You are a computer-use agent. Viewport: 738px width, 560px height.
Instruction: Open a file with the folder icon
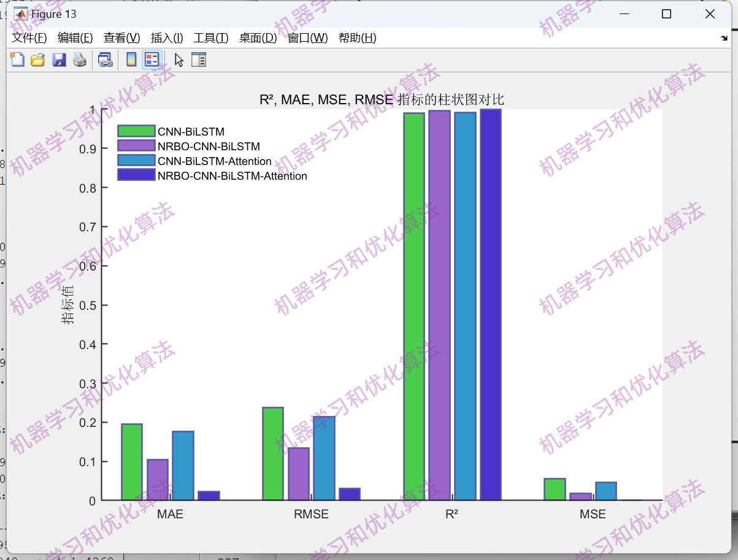(38, 59)
